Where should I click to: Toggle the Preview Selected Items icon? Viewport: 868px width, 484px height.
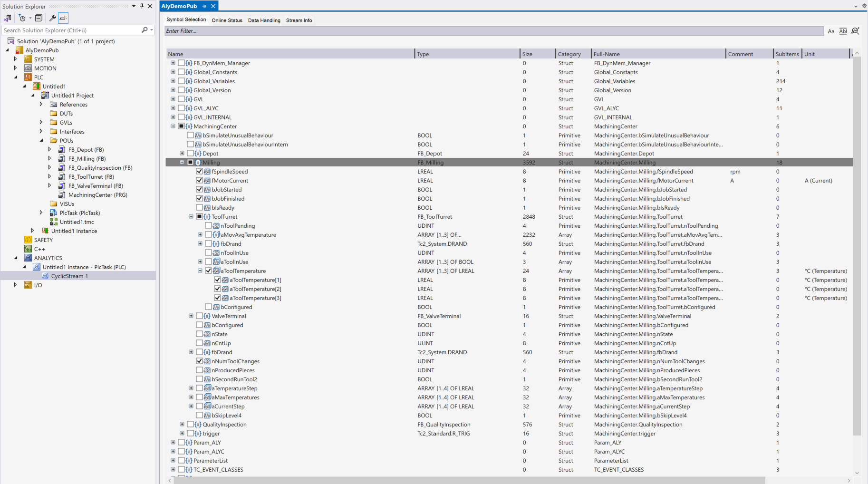pos(63,18)
